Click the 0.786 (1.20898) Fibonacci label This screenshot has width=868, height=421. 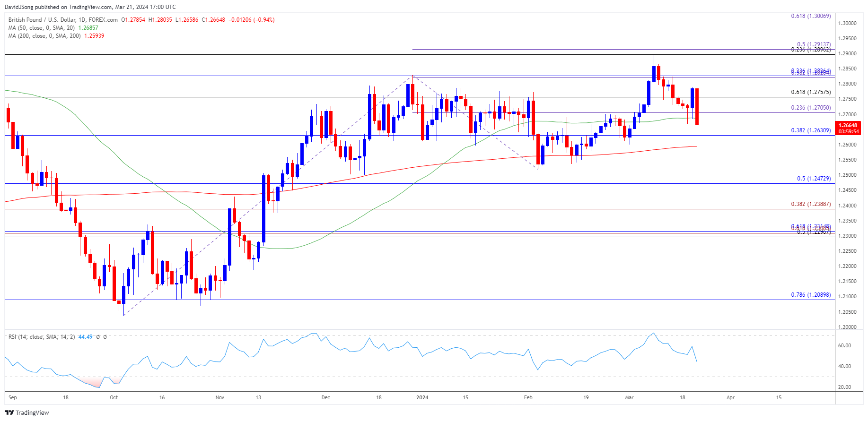coord(811,295)
